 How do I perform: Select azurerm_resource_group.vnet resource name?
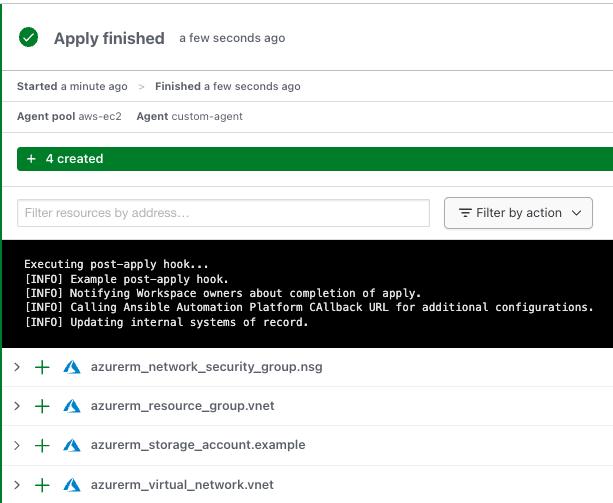pos(183,406)
